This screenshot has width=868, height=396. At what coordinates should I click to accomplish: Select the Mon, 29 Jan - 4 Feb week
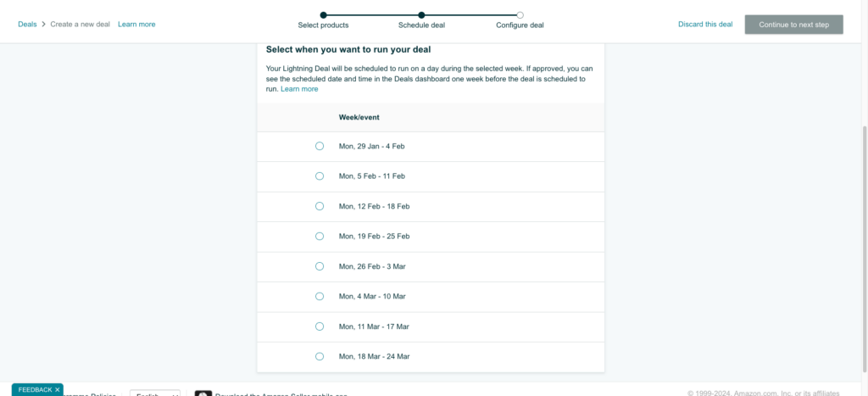pyautogui.click(x=320, y=146)
